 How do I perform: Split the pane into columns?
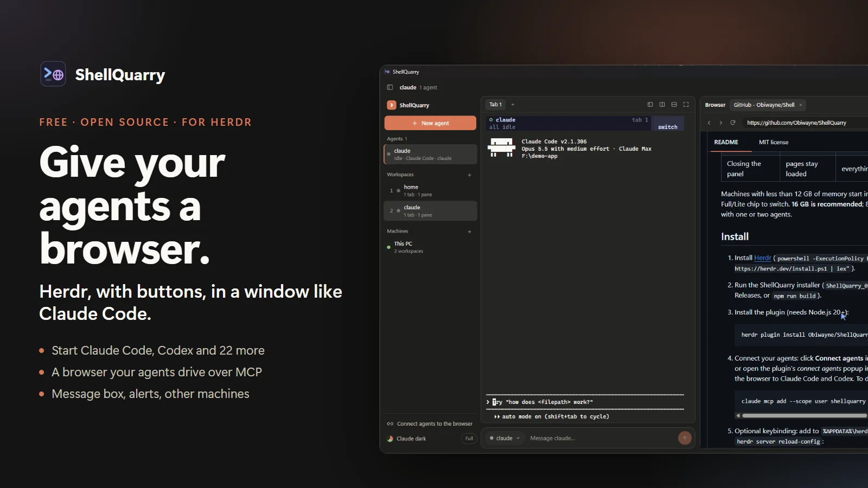coord(662,105)
